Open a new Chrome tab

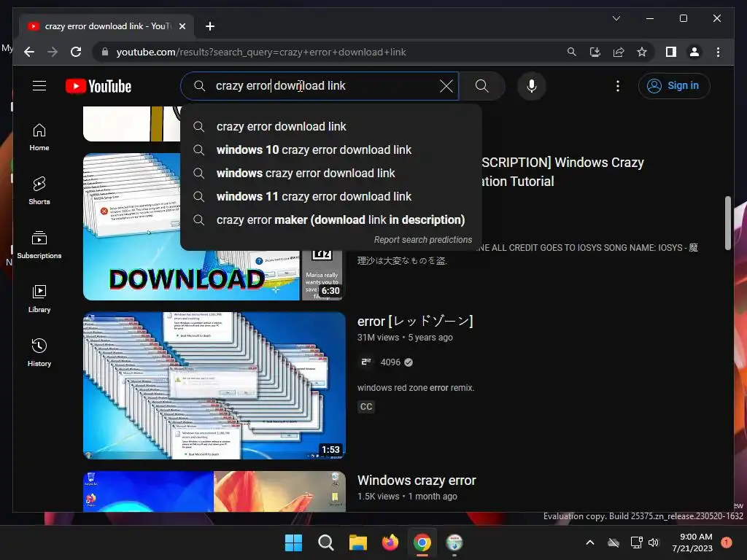(210, 26)
